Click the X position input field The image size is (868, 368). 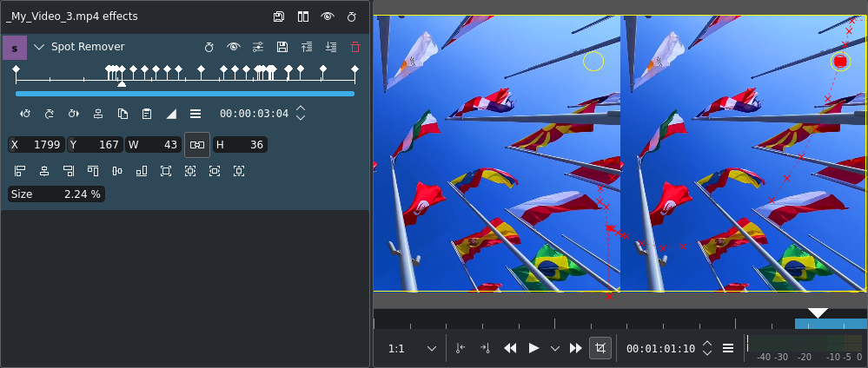[x=36, y=145]
